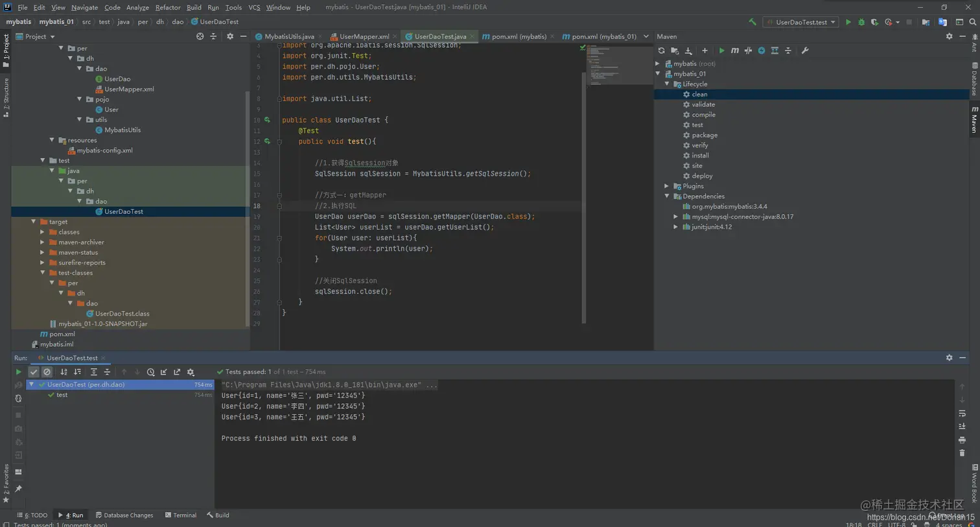Open the Analyze menu

pyautogui.click(x=137, y=7)
